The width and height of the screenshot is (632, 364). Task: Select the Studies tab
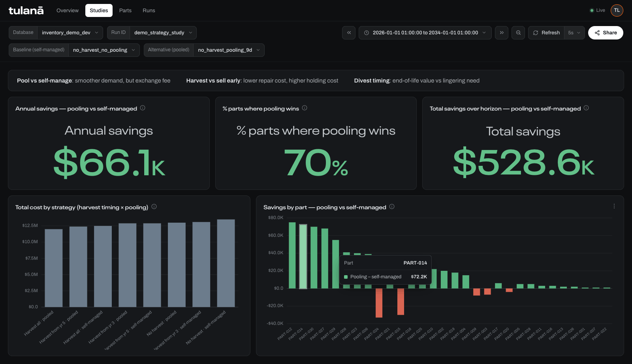tap(99, 11)
